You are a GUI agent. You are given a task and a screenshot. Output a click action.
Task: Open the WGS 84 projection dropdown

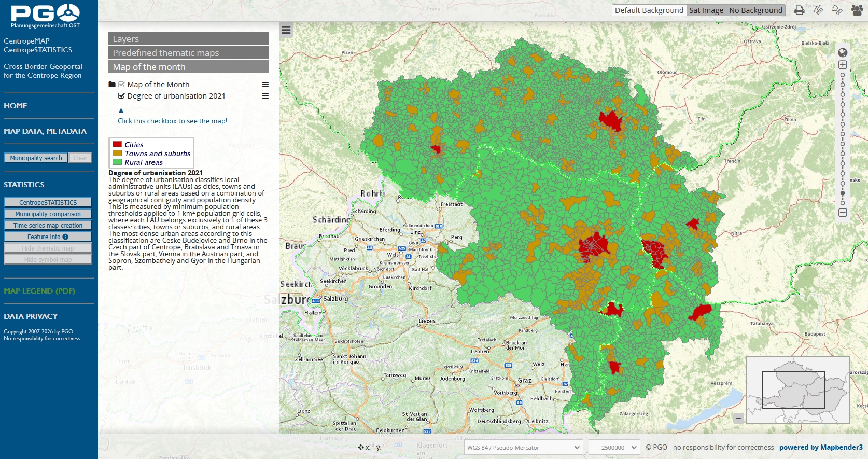pyautogui.click(x=523, y=447)
